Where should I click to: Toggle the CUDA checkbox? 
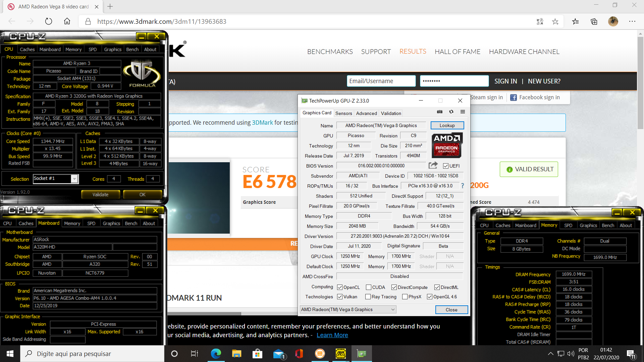369,287
